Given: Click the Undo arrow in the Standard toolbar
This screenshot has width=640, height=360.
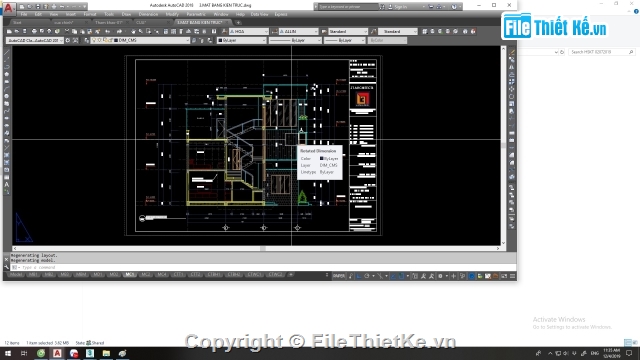Looking at the screenshot, I should [x=108, y=31].
